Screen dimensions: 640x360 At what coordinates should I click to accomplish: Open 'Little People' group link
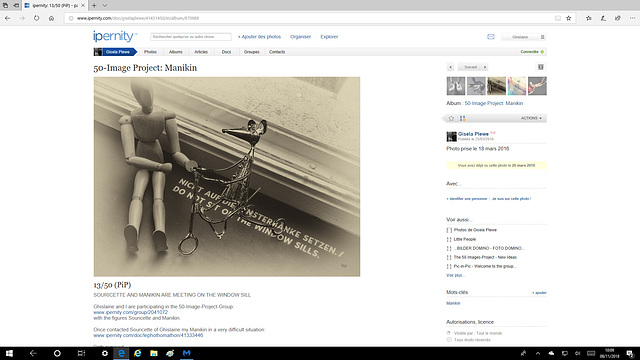click(x=464, y=239)
